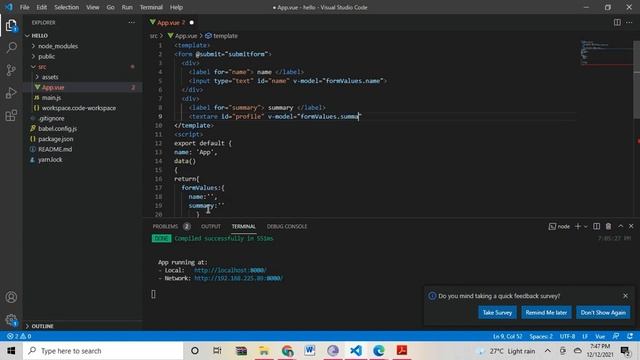Open Microsoft Edge from taskbar

379,351
